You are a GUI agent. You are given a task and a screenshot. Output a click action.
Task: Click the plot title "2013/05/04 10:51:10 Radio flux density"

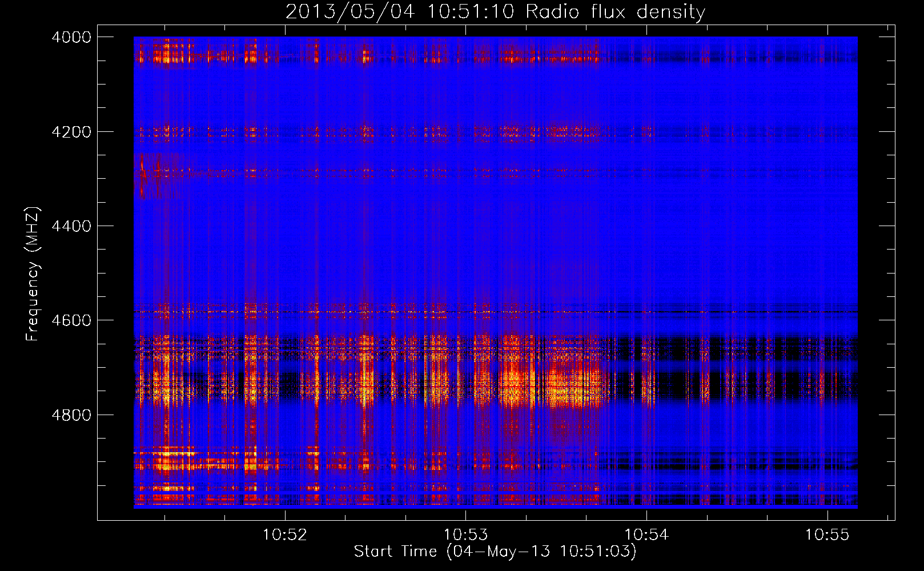click(x=495, y=11)
